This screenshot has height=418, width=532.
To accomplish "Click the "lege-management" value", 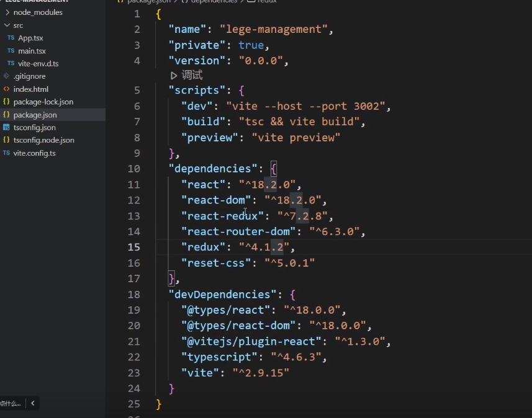I will click(274, 29).
